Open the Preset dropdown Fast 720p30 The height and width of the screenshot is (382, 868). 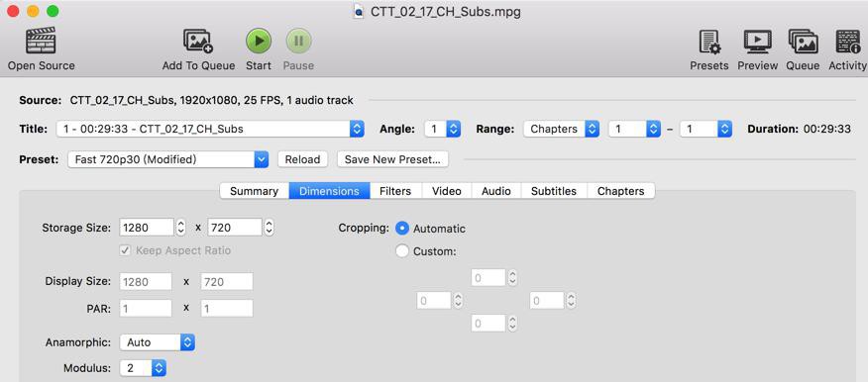(168, 159)
